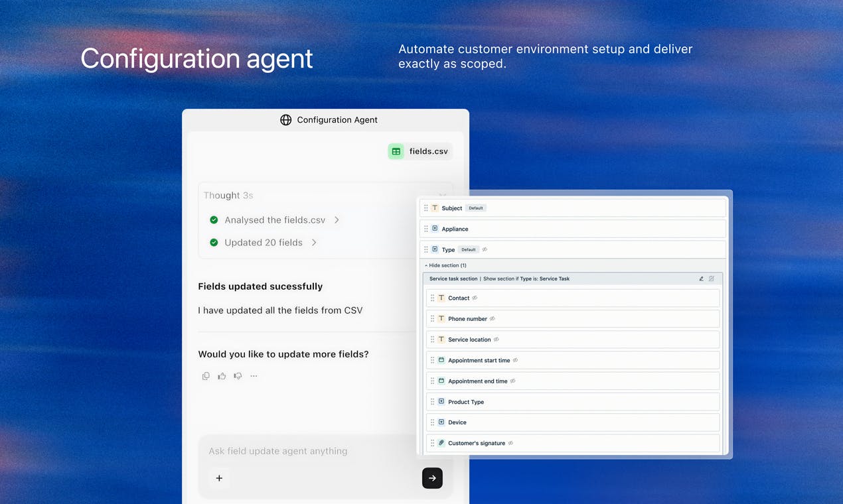Screen dimensions: 843x504
Task: Click the globe icon beside Configuration Agent
Action: [286, 120]
